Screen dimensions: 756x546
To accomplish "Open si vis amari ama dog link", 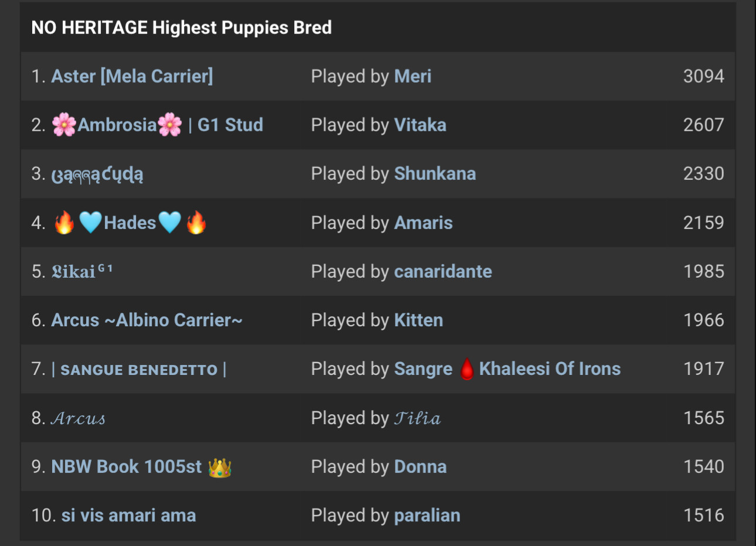I will coord(128,516).
